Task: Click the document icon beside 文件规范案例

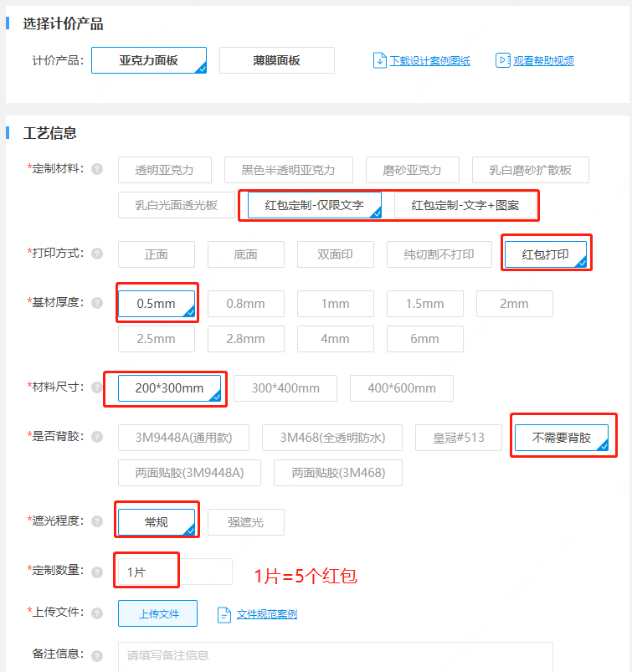Action: click(x=224, y=614)
